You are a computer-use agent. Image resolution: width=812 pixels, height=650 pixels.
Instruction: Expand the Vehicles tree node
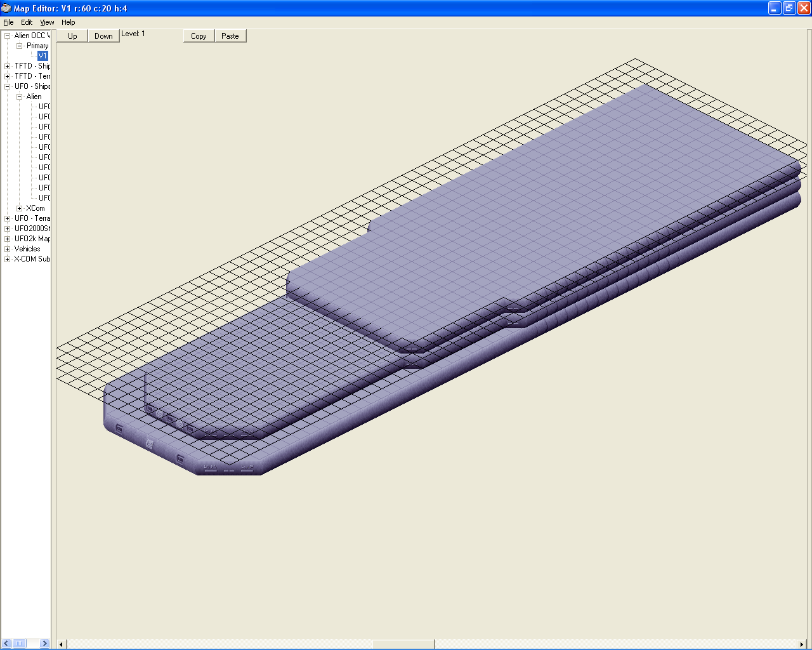8,249
